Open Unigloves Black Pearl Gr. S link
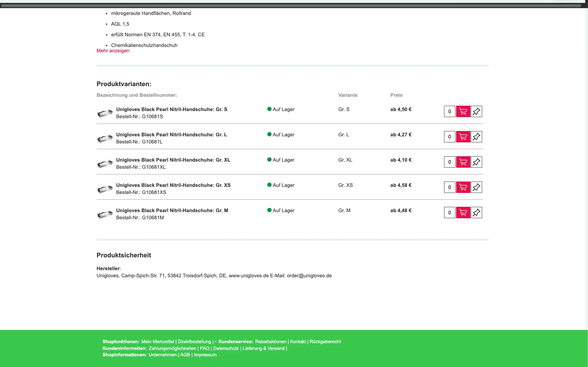The image size is (588, 367). (x=172, y=109)
